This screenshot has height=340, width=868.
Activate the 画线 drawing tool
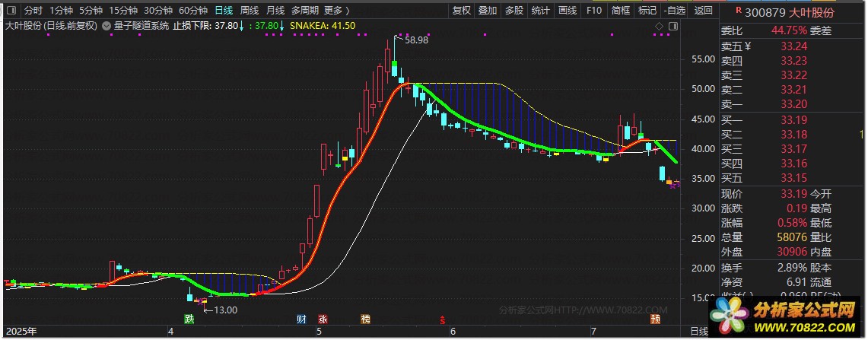568,10
